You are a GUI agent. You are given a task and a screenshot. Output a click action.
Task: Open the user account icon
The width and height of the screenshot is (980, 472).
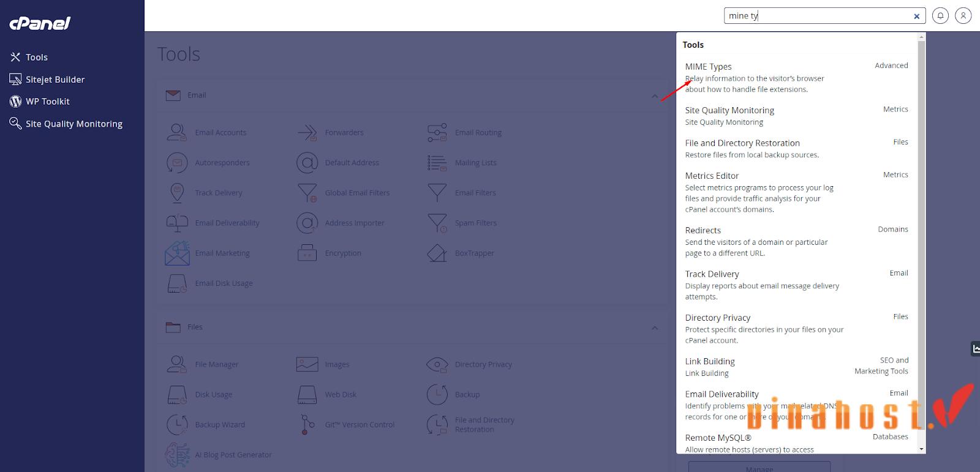963,16
